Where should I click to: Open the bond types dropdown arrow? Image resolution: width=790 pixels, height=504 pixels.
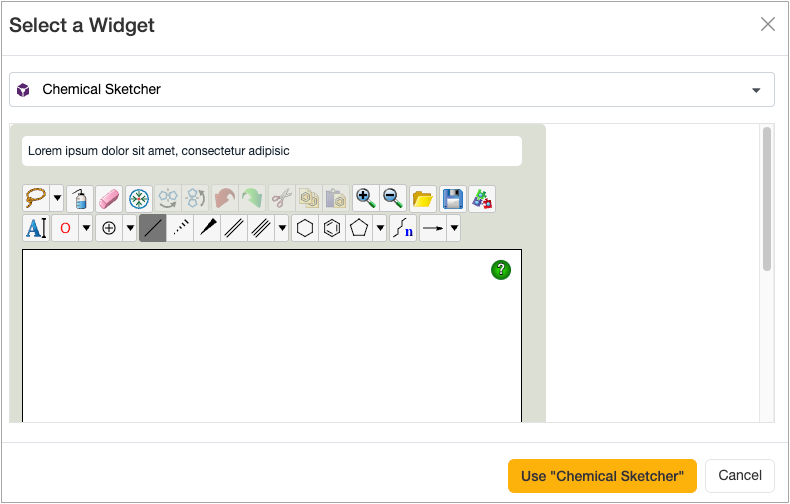click(x=282, y=228)
